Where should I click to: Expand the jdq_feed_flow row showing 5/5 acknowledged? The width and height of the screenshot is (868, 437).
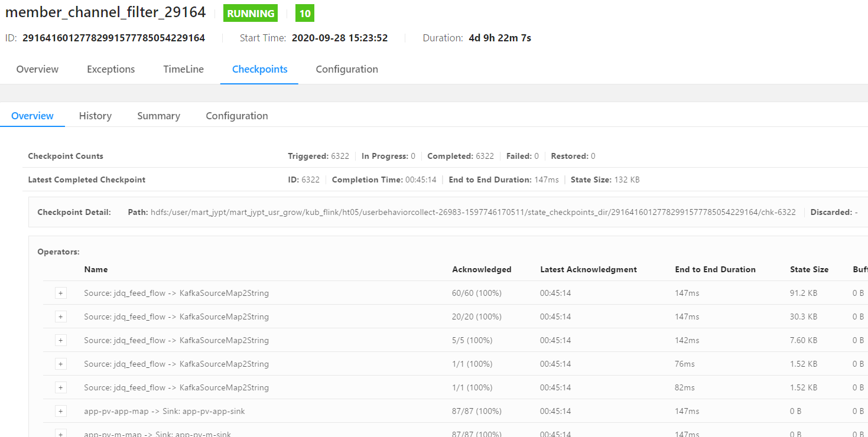click(x=60, y=340)
